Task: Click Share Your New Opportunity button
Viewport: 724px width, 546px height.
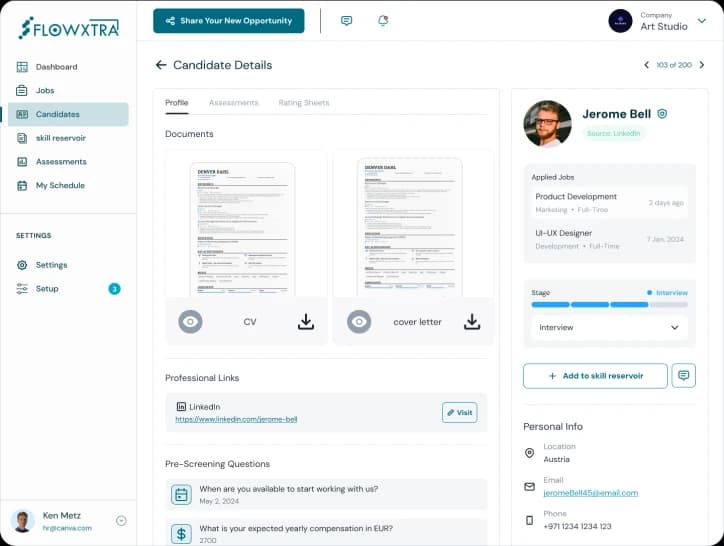Action: pyautogui.click(x=228, y=21)
